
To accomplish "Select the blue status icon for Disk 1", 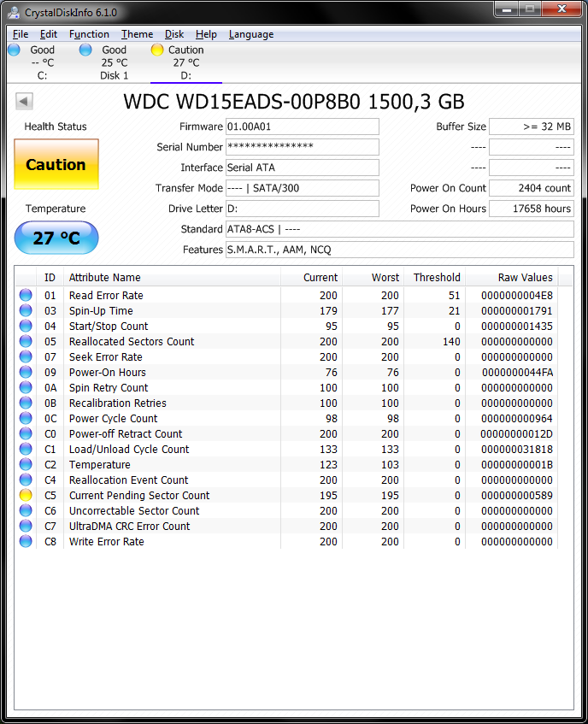I will point(85,50).
